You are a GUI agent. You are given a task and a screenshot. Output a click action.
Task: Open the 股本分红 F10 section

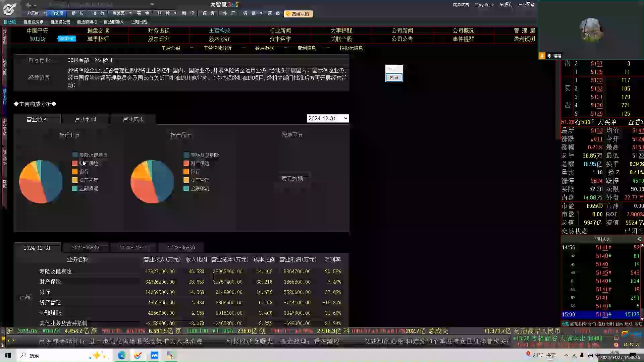(219, 39)
